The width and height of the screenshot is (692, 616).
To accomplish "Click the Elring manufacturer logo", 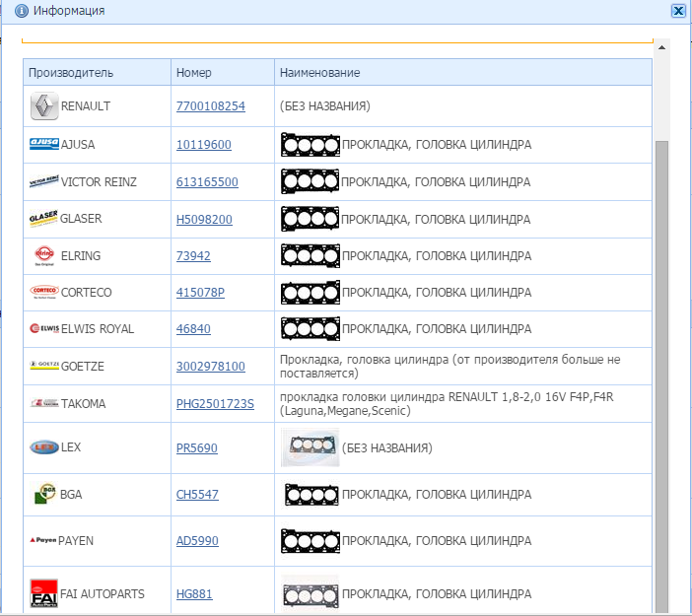I will [x=44, y=256].
